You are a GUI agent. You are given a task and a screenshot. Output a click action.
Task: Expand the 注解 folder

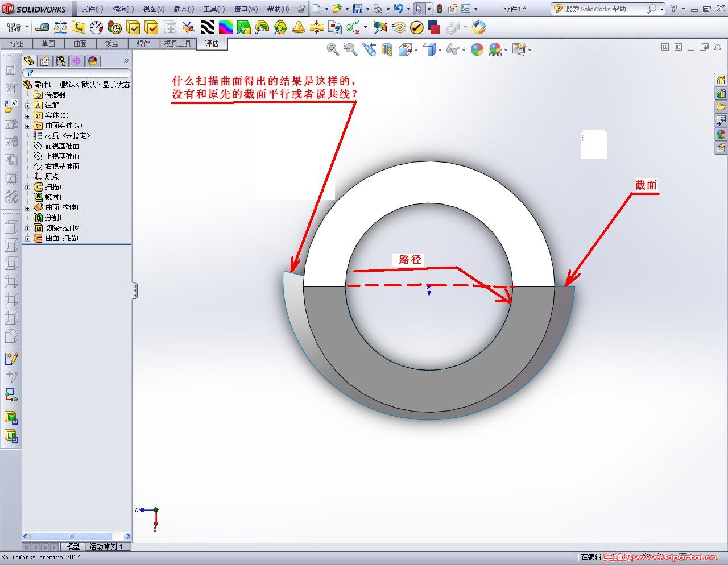point(28,105)
